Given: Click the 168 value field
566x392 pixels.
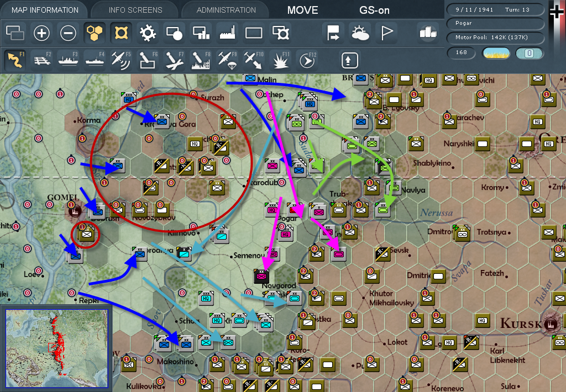Looking at the screenshot, I should click(462, 52).
